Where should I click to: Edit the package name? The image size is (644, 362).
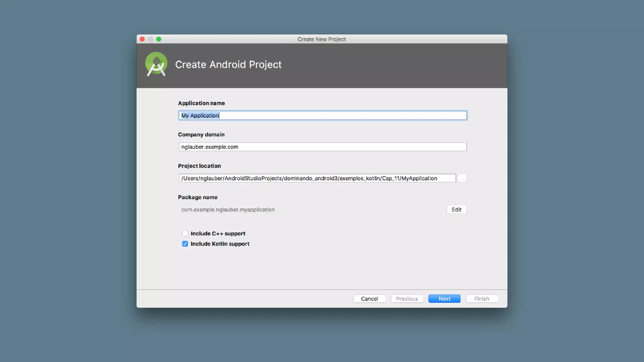[456, 210]
